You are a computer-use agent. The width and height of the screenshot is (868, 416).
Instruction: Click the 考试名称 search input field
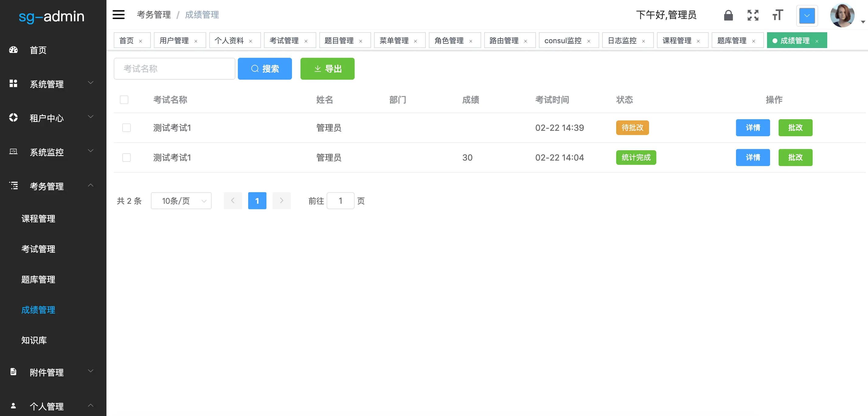pyautogui.click(x=174, y=68)
